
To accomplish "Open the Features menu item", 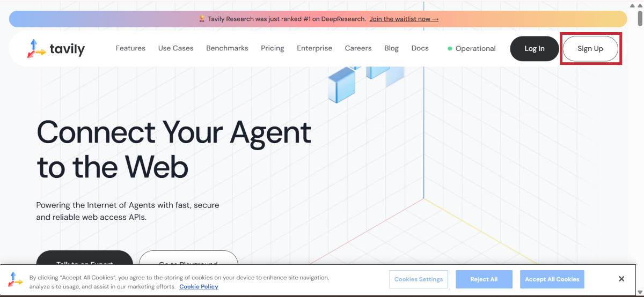I will tap(130, 48).
